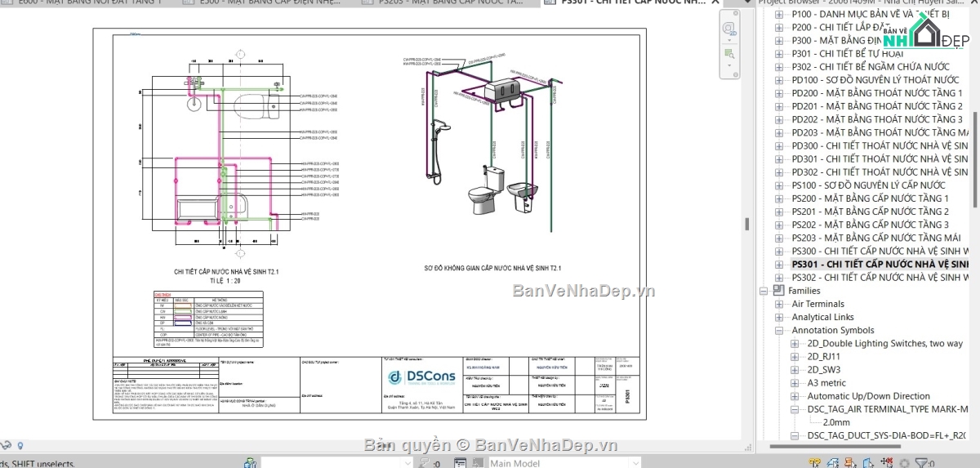Expand the Air Terminals family node
This screenshot has height=468, width=980.
(x=779, y=304)
